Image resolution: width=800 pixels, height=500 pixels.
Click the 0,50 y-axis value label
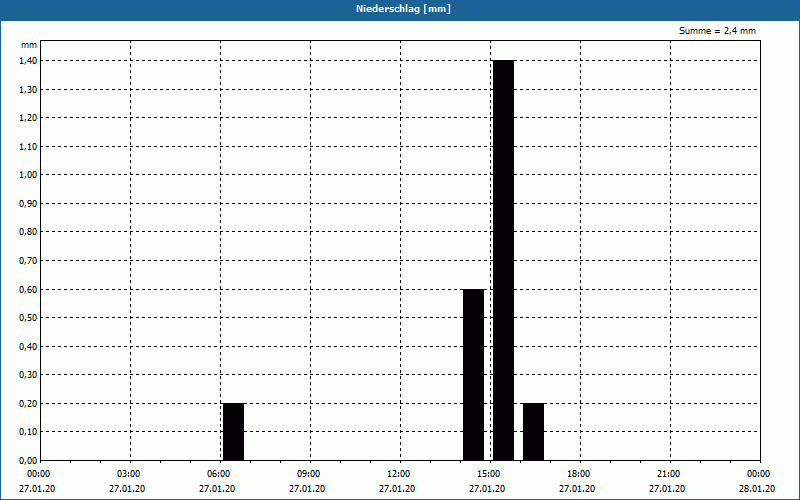[28, 318]
